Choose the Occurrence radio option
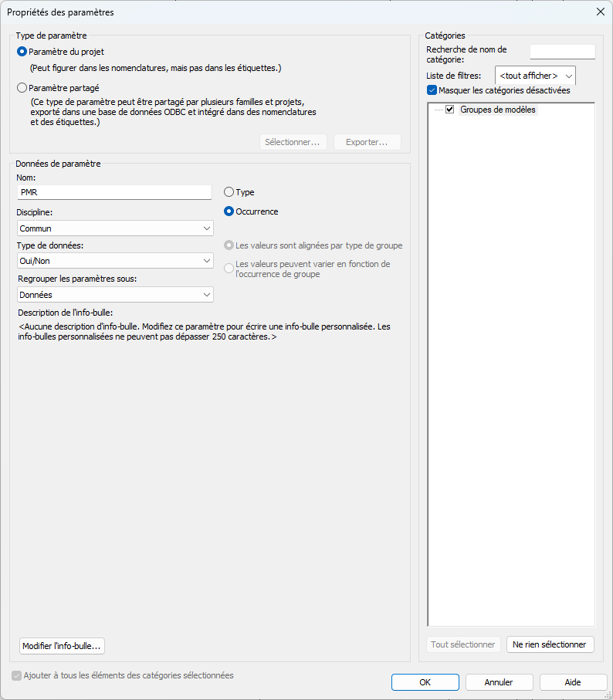This screenshot has width=613, height=700. 229,211
